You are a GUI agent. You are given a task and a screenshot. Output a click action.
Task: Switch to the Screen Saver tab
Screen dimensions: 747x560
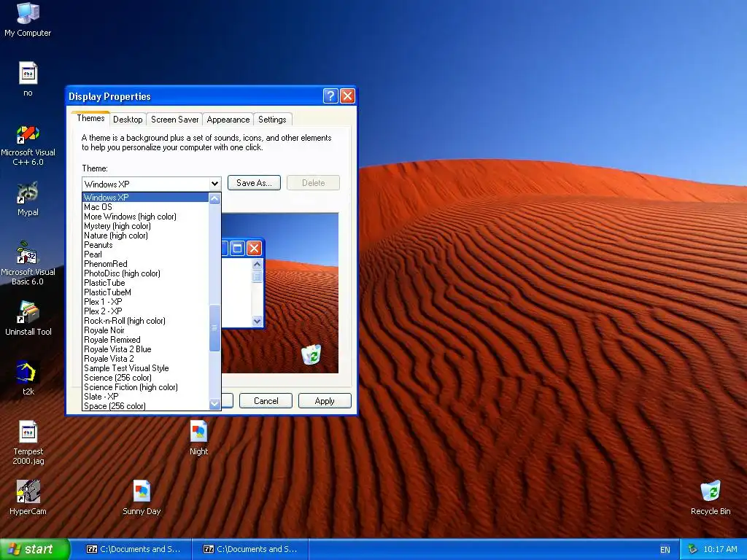pyautogui.click(x=174, y=120)
